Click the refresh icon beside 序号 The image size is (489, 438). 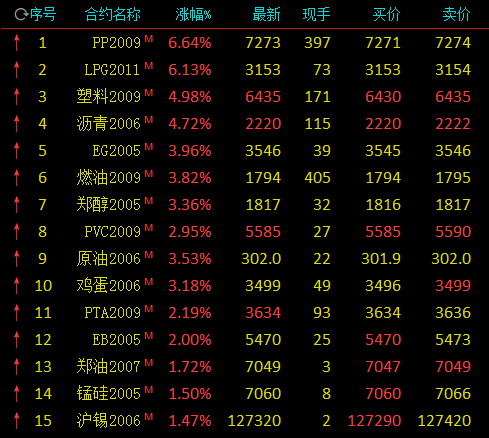(x=21, y=15)
